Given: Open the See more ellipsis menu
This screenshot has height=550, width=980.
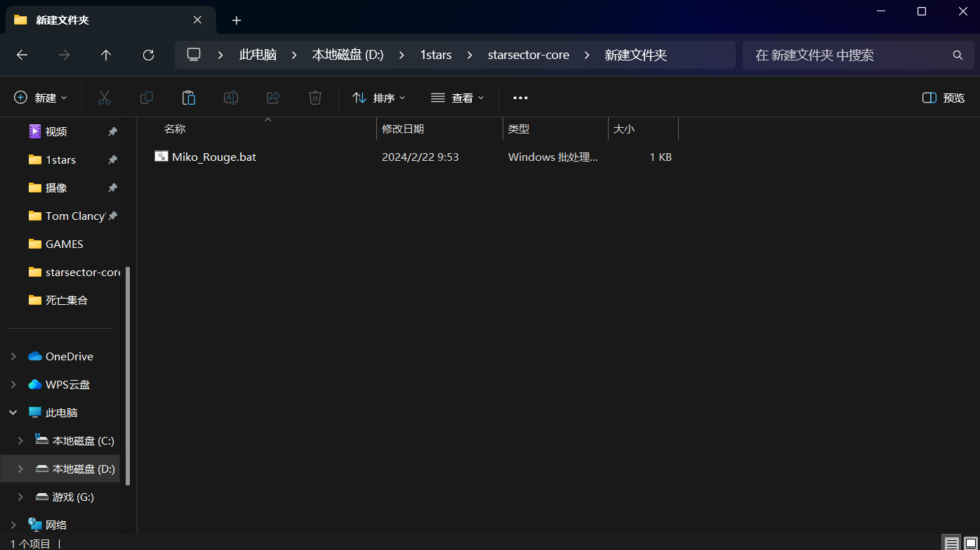Looking at the screenshot, I should click(519, 98).
